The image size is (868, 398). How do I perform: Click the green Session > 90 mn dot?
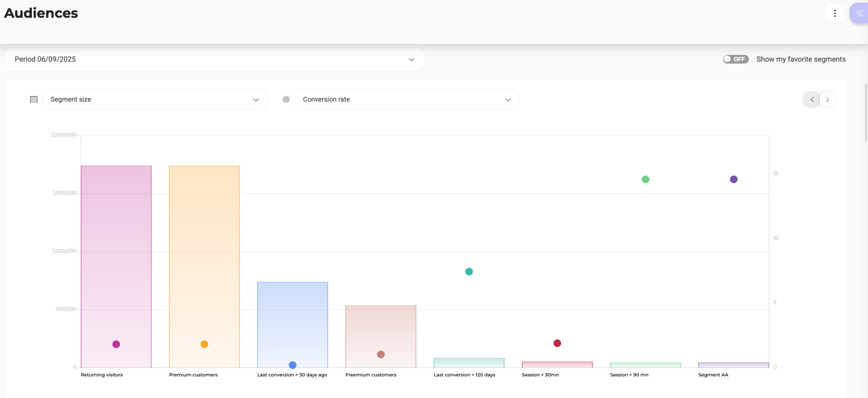645,179
